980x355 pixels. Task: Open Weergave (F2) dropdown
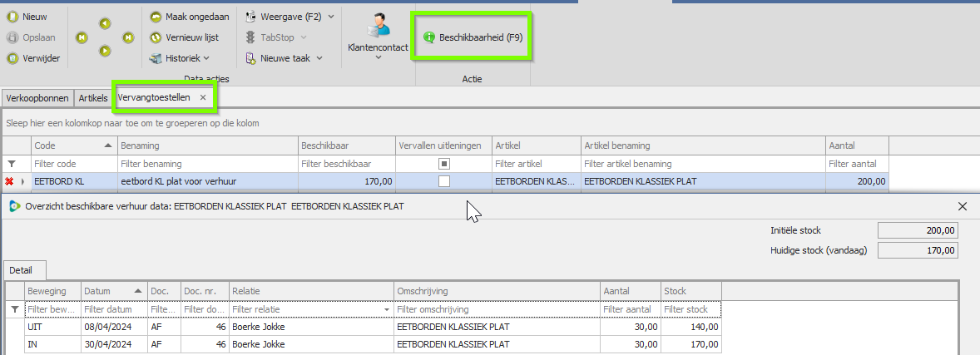point(290,17)
